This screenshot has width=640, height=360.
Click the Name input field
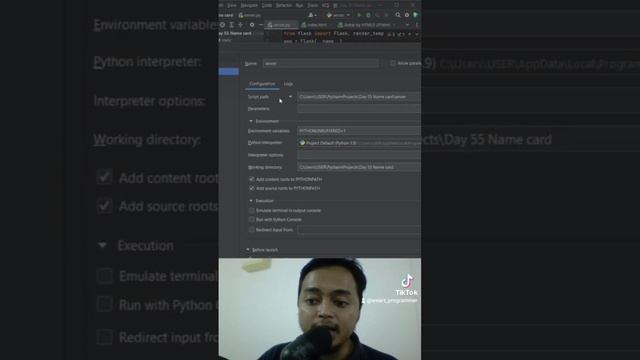point(321,63)
